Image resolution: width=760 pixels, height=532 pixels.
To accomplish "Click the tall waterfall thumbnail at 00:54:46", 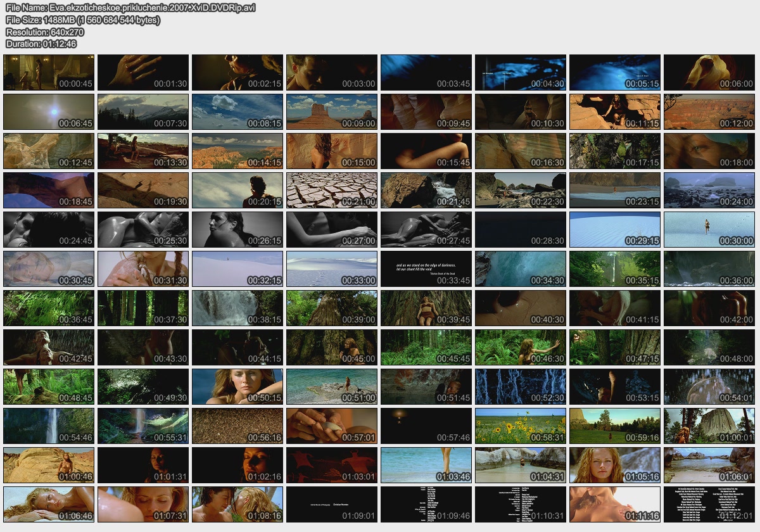I will tap(49, 426).
